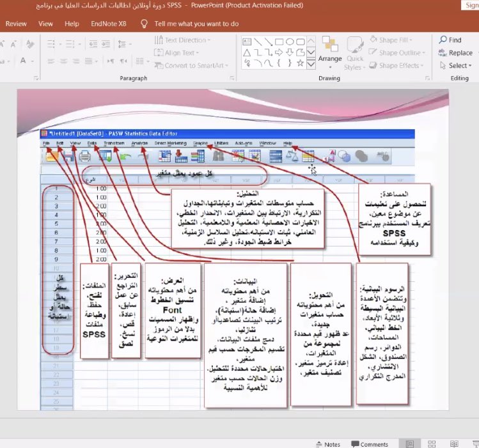Open the Drawing dialog launcher
479x448 pixels.
tap(427, 79)
